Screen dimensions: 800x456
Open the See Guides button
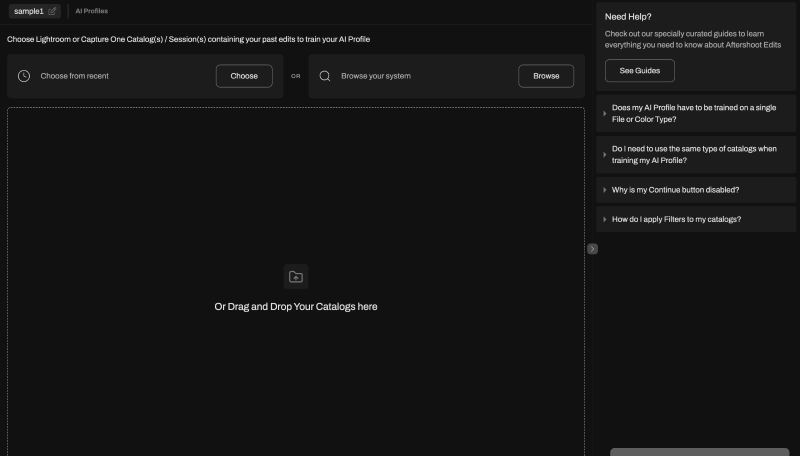click(x=639, y=71)
